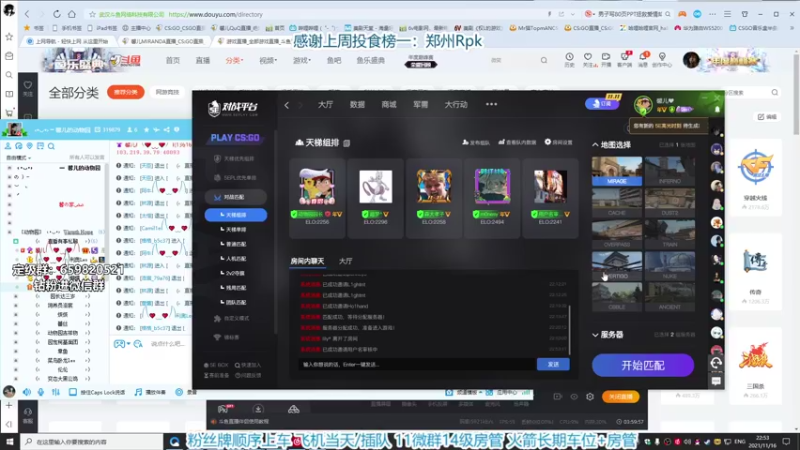Click the messages bell icon in Douyu header
The height and width of the screenshot is (450, 800).
(x=643, y=57)
